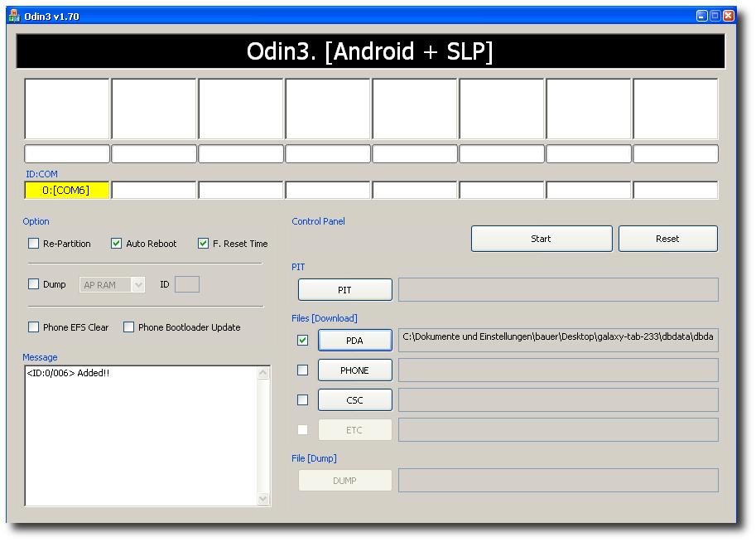Maximize the Odin3 window

[715, 16]
